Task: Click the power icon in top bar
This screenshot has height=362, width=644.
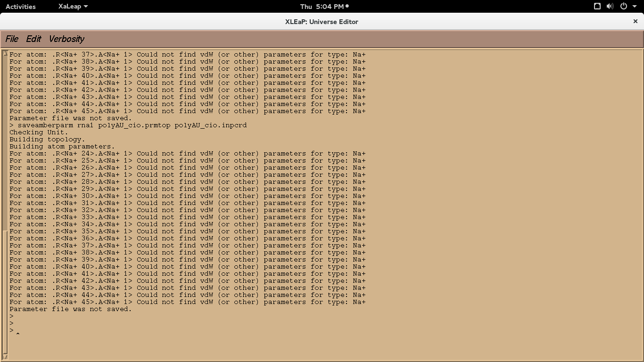Action: tap(624, 7)
